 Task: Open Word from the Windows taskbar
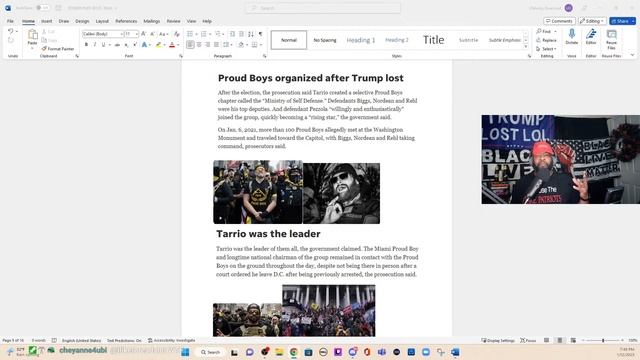455,352
